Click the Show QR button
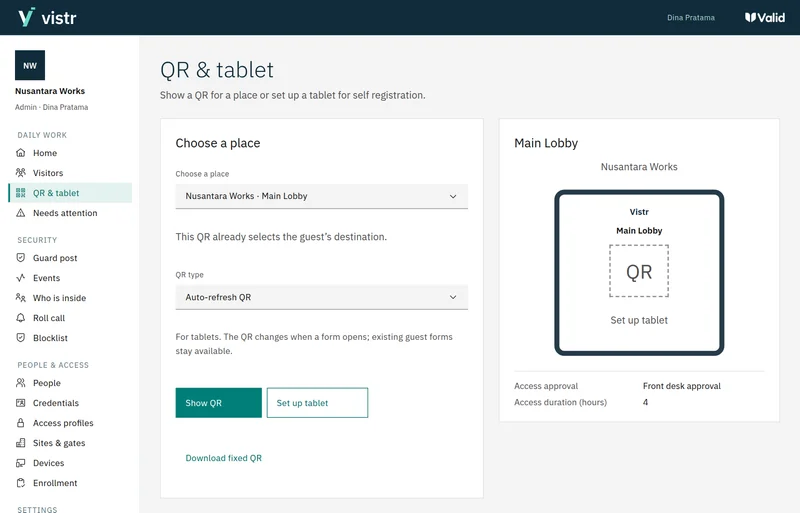The width and height of the screenshot is (800, 513). pyautogui.click(x=218, y=403)
